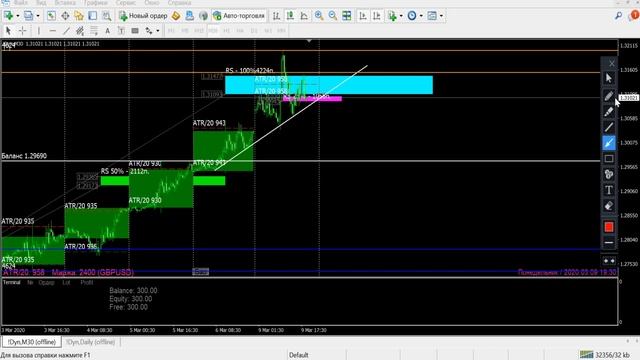The height and width of the screenshot is (360, 640).
Task: Expand the templates dropdown arrow
Action: tap(441, 16)
